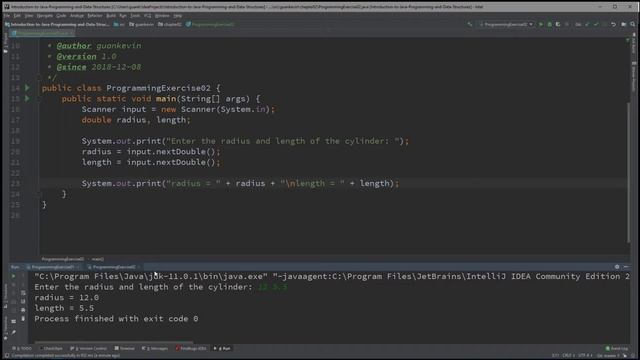Screen dimensions: 640x360
Task: Click the main() editor breadcrumb
Action: (x=98, y=259)
